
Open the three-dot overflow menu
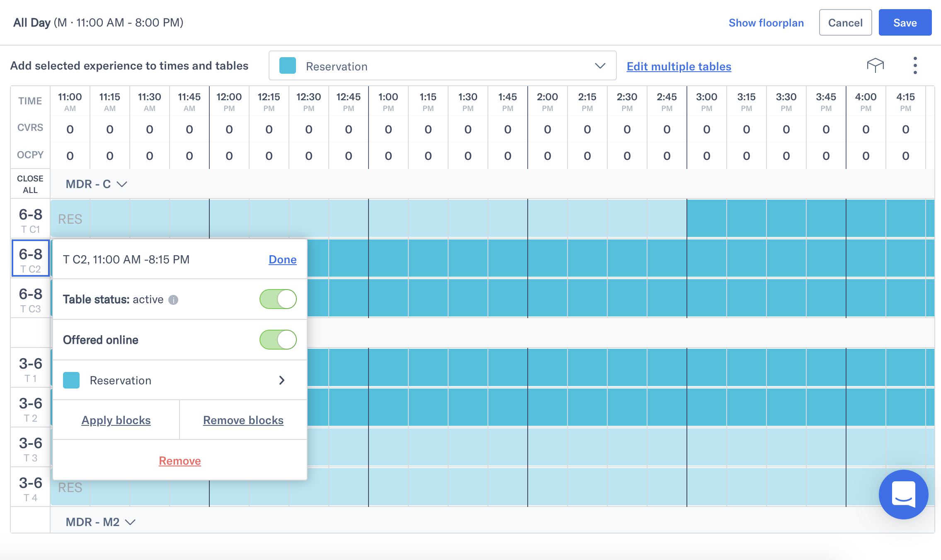point(915,65)
